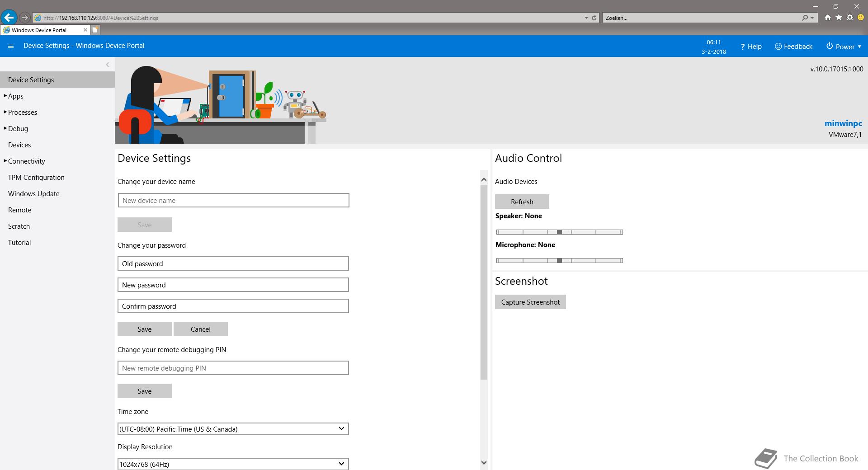
Task: Open the Remote page
Action: [20, 210]
